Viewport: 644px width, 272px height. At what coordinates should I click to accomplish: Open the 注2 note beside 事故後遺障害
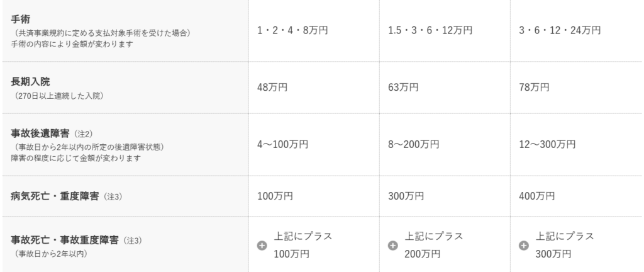click(x=84, y=134)
